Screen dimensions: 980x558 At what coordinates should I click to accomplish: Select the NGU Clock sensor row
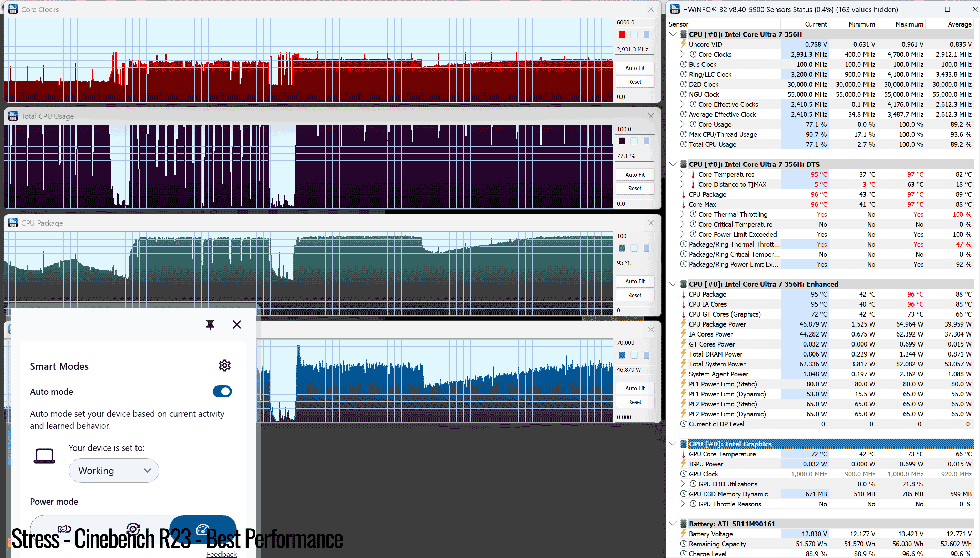(827, 94)
